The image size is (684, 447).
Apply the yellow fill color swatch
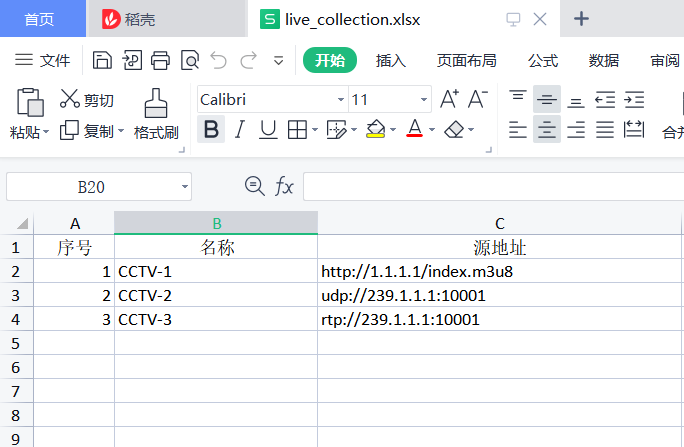tap(375, 129)
